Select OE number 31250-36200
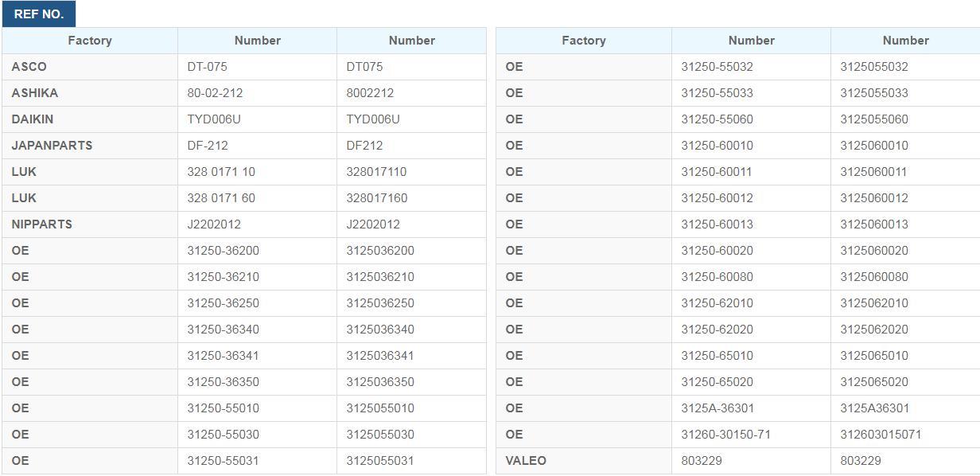This screenshot has width=980, height=476. pyautogui.click(x=223, y=251)
